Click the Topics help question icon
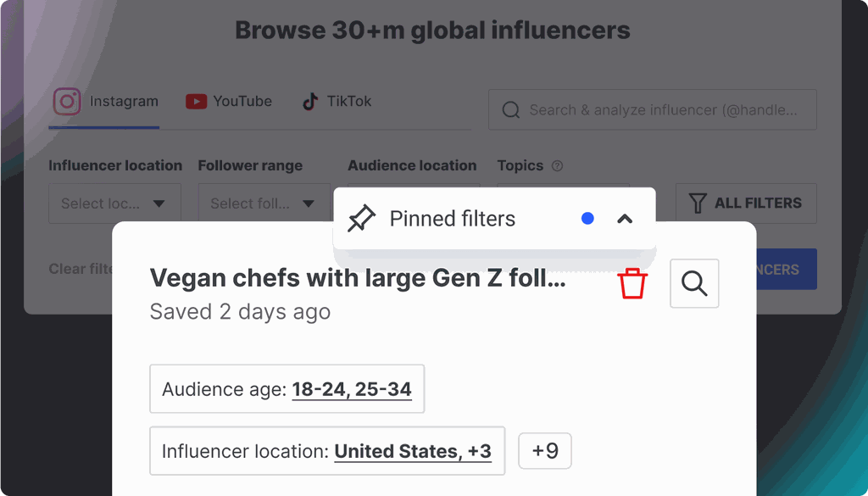 (557, 166)
